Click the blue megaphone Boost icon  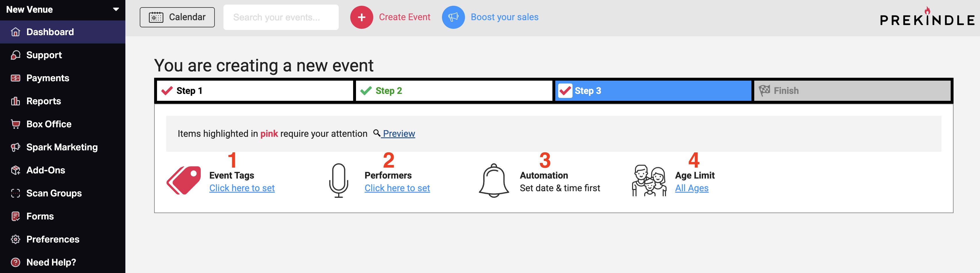(453, 17)
